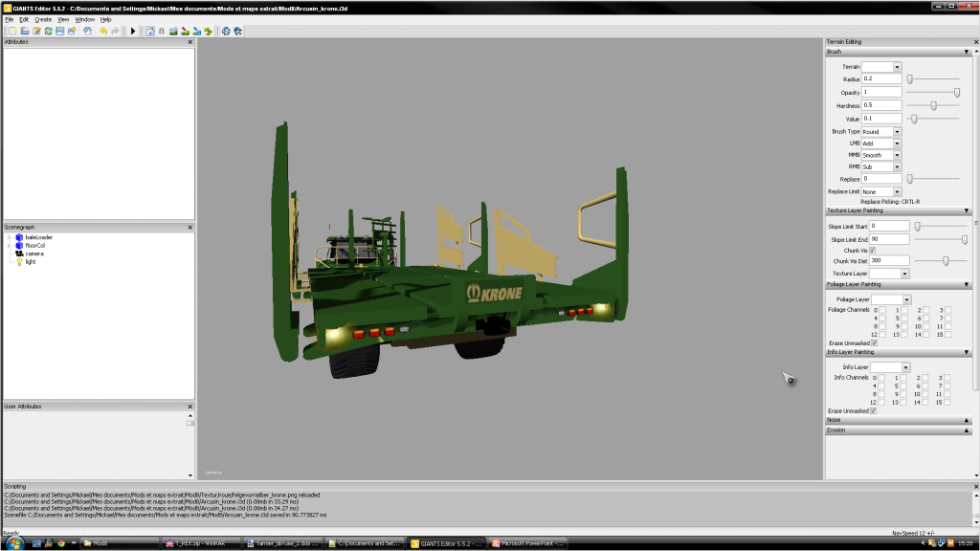Enable Foliage Channel 15 checkbox
The height and width of the screenshot is (551, 980).
[x=948, y=335]
